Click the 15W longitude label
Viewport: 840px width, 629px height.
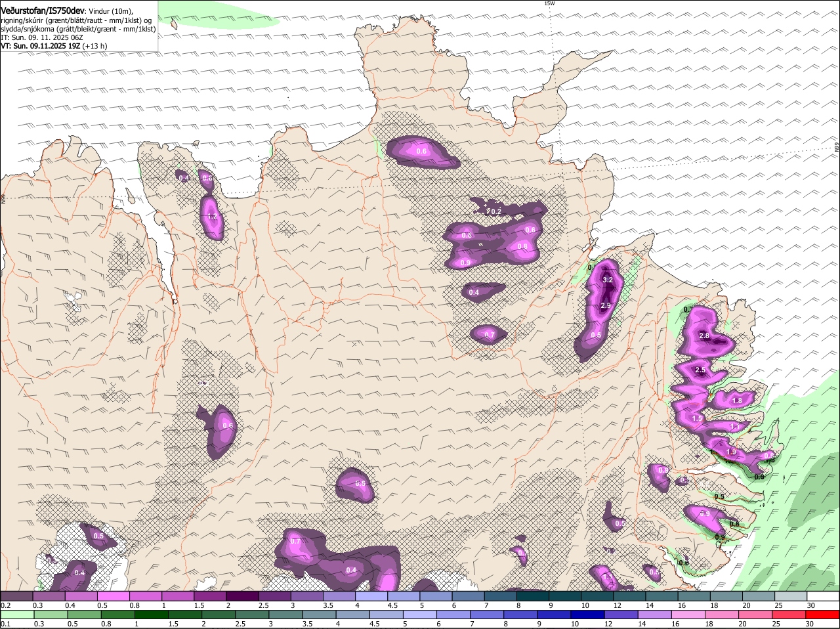[x=549, y=3]
